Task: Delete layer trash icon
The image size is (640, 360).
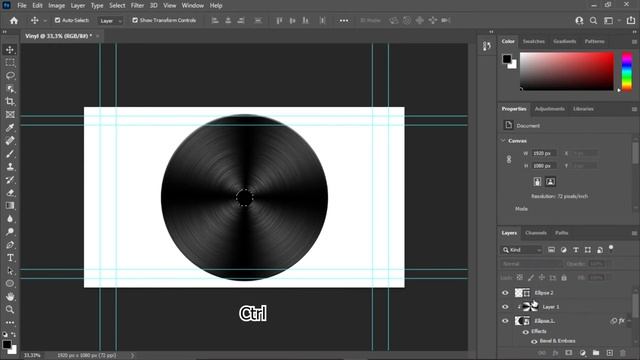Action: click(623, 353)
